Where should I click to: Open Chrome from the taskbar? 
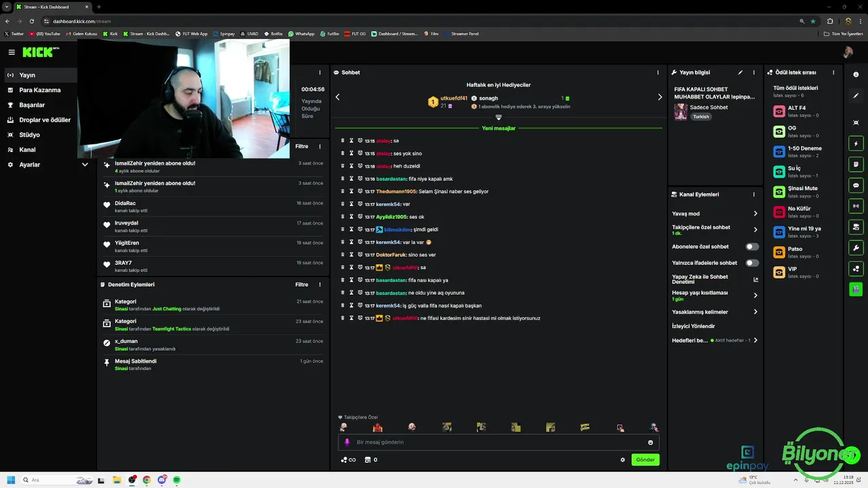pyautogui.click(x=146, y=480)
